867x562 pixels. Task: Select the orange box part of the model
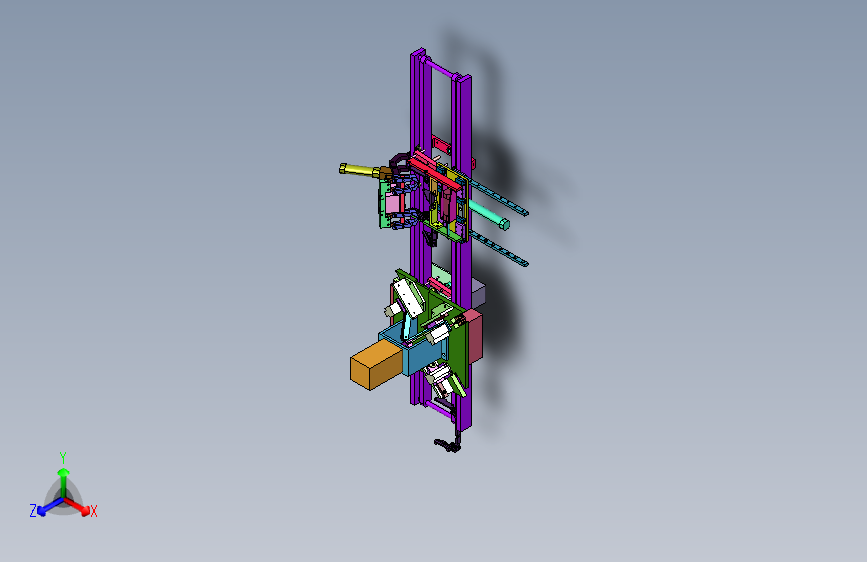[374, 365]
